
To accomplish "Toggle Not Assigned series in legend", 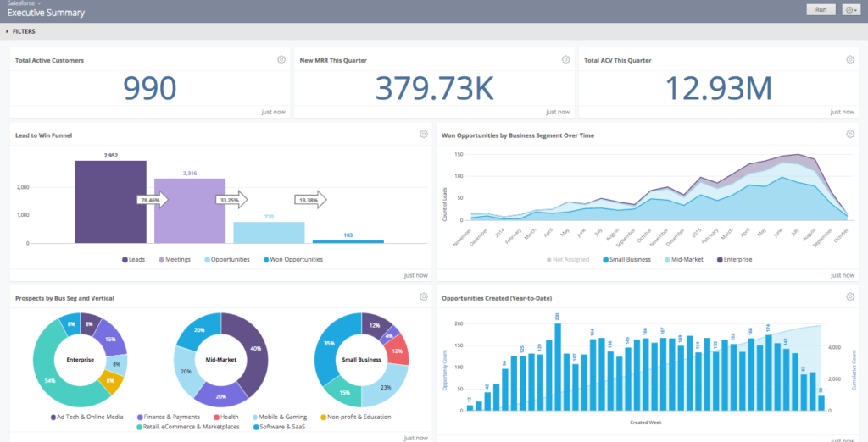I will [x=570, y=259].
